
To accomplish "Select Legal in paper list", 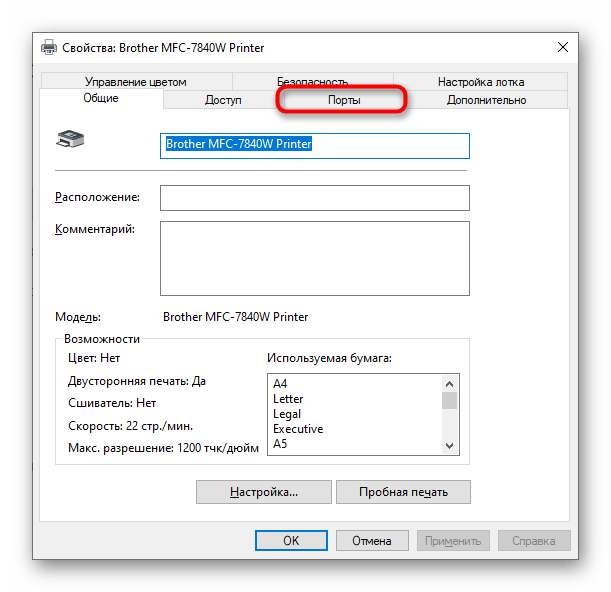I will tap(287, 414).
